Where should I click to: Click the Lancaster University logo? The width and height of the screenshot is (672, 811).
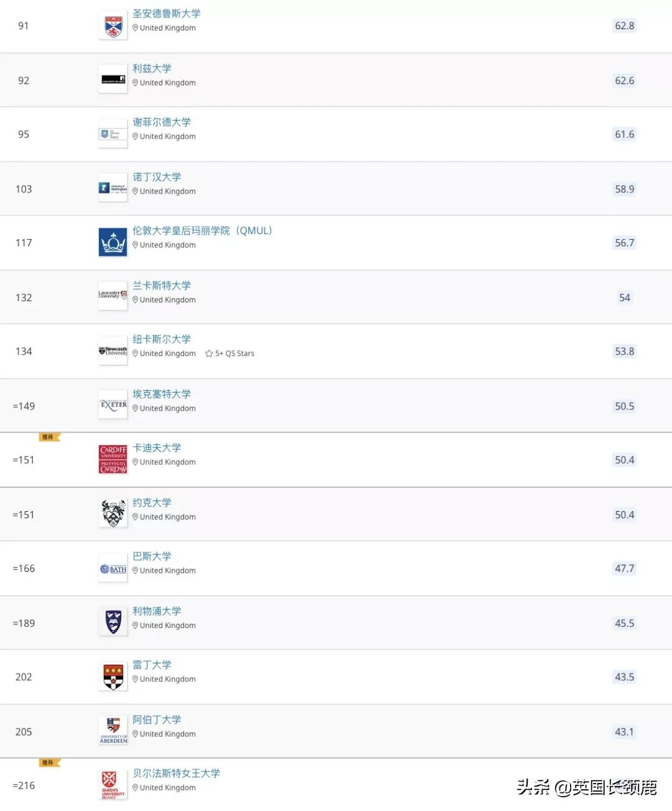click(113, 296)
